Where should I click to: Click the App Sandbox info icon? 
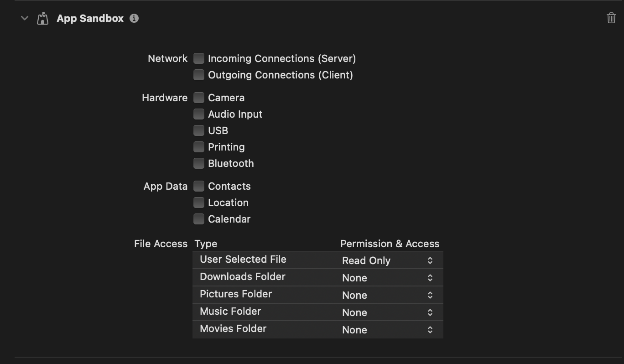pyautogui.click(x=134, y=18)
